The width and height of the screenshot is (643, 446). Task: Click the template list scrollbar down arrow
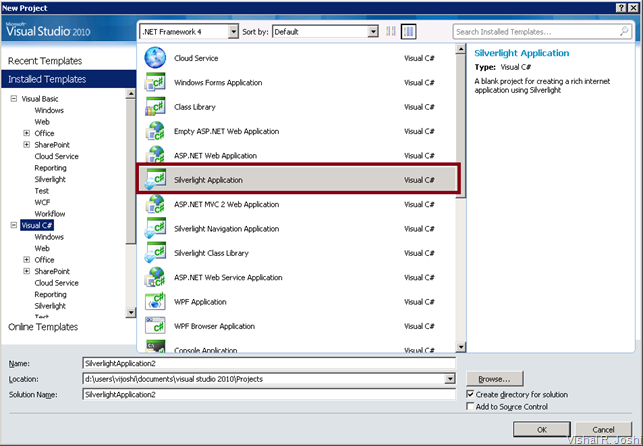click(x=461, y=347)
